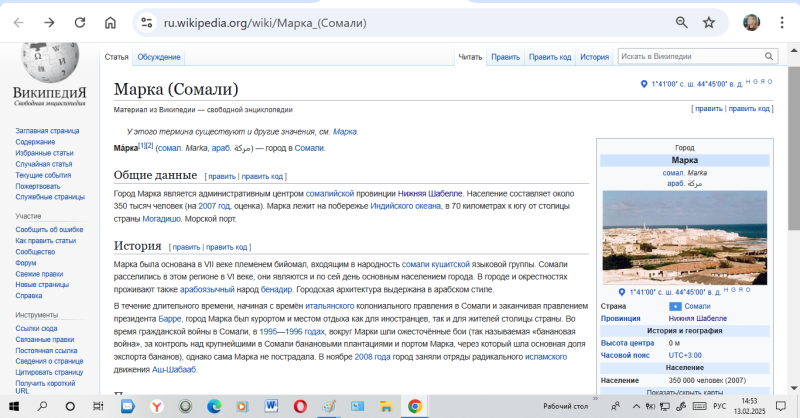This screenshot has height=418, width=800.
Task: Launch Opera browser from taskbar
Action: click(300, 406)
